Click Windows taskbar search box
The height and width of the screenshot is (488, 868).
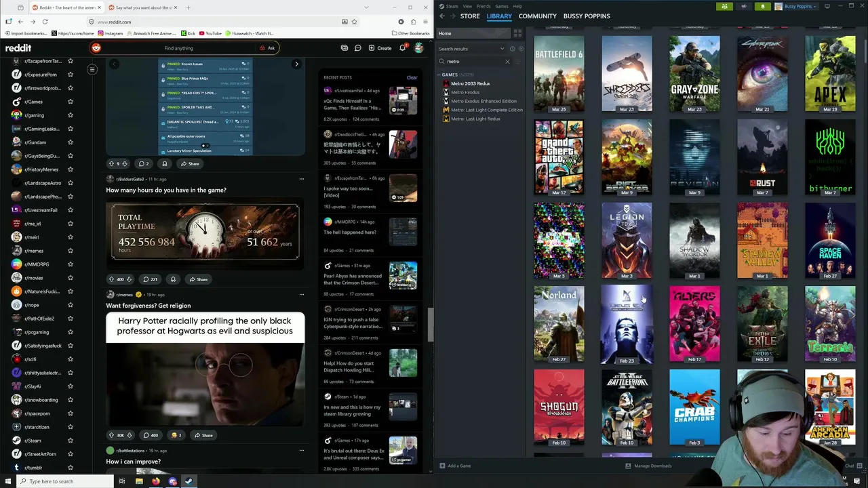pyautogui.click(x=64, y=481)
